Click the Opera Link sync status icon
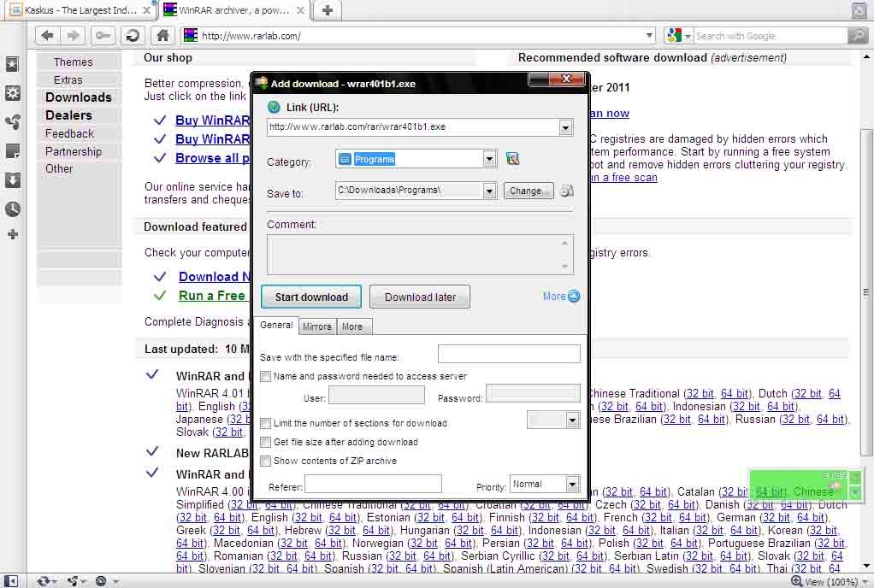The height and width of the screenshot is (588, 874). 45,581
